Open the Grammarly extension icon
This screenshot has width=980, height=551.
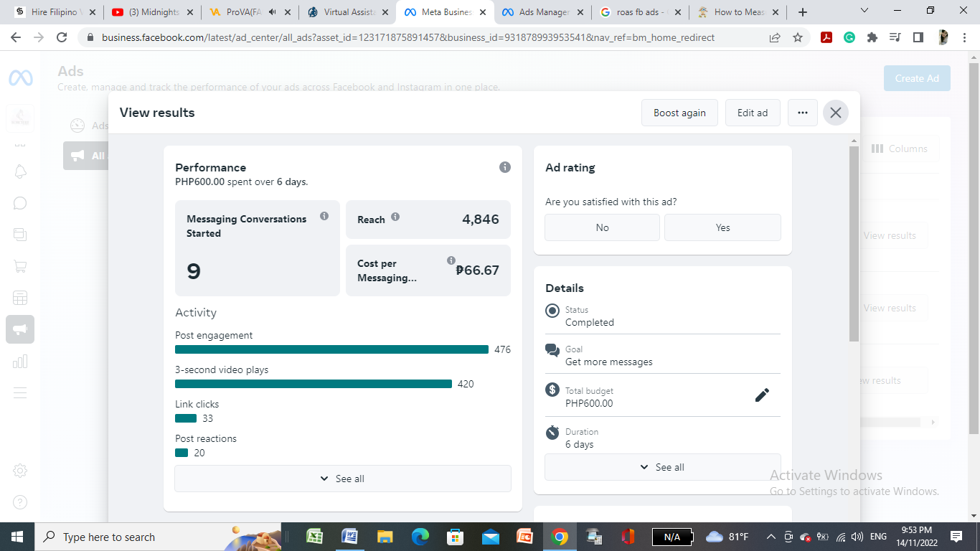[849, 37]
